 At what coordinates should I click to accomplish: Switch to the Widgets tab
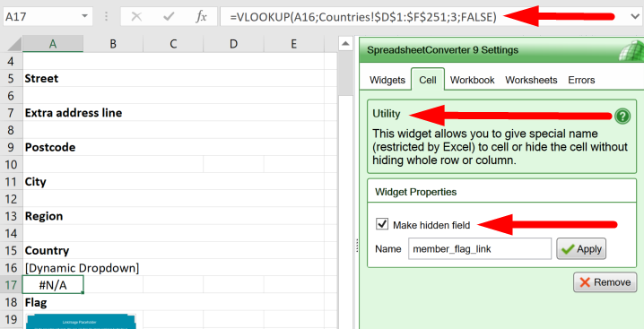387,80
